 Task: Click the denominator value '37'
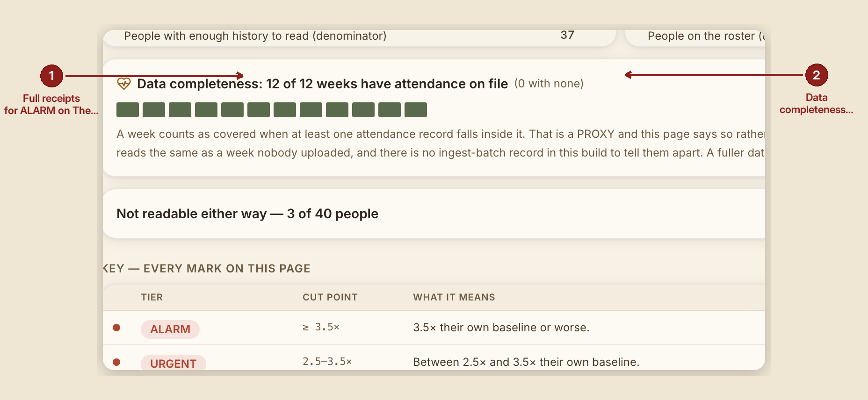click(x=567, y=35)
